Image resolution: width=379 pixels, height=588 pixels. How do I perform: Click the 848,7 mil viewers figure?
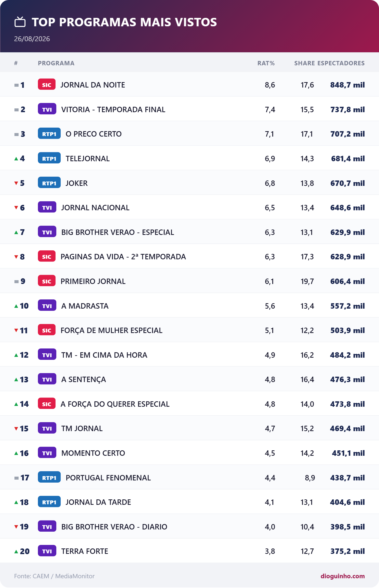click(347, 85)
